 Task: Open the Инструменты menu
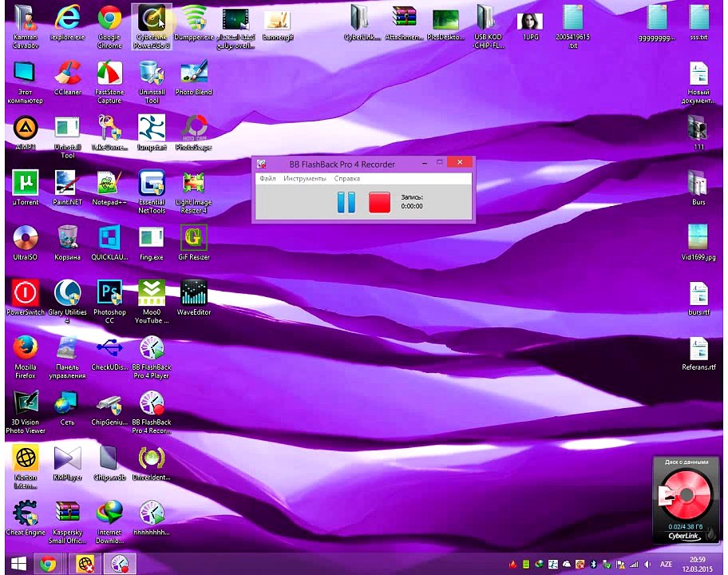pyautogui.click(x=305, y=178)
